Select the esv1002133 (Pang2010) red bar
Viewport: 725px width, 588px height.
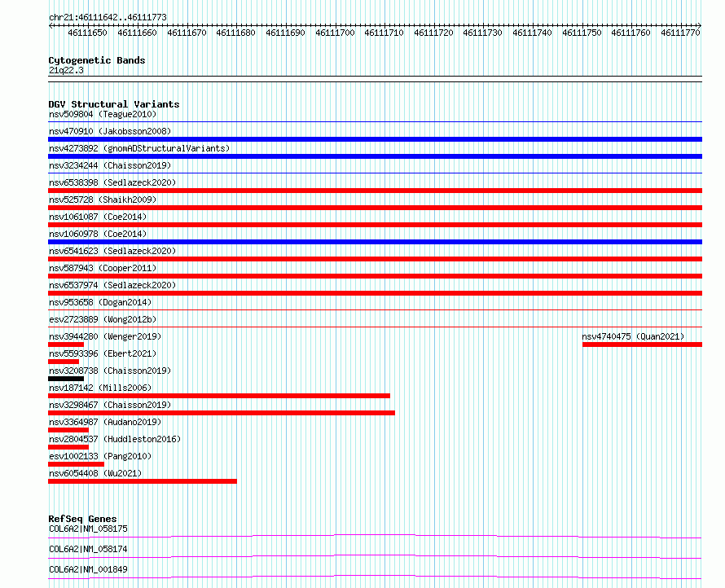tap(77, 464)
